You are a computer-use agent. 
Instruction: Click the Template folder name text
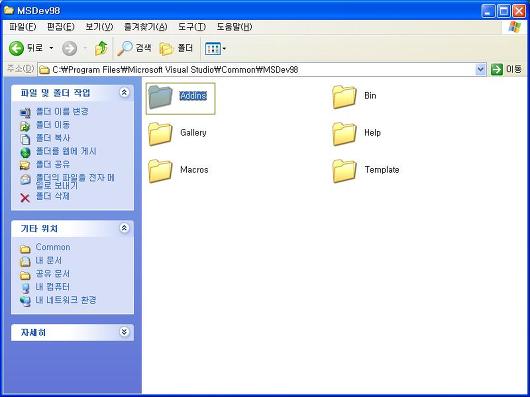pyautogui.click(x=382, y=170)
